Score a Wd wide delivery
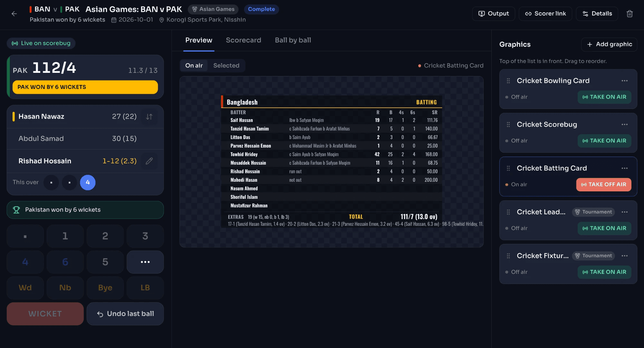 (x=25, y=288)
